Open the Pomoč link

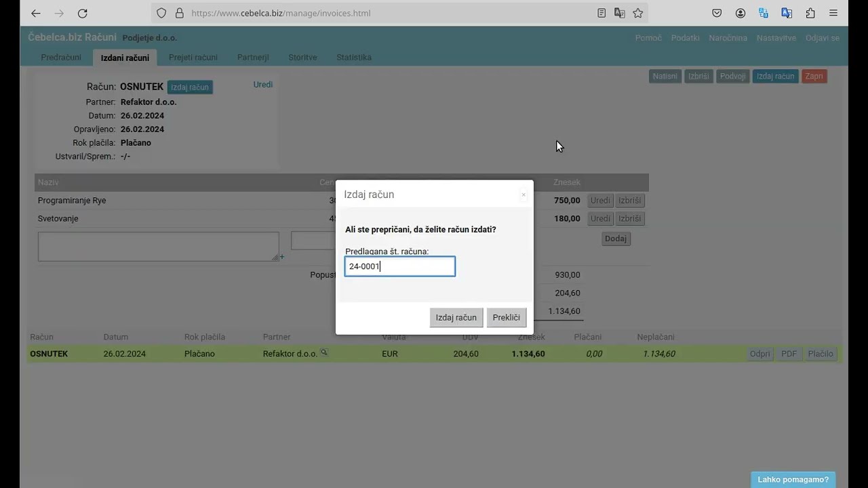point(648,38)
